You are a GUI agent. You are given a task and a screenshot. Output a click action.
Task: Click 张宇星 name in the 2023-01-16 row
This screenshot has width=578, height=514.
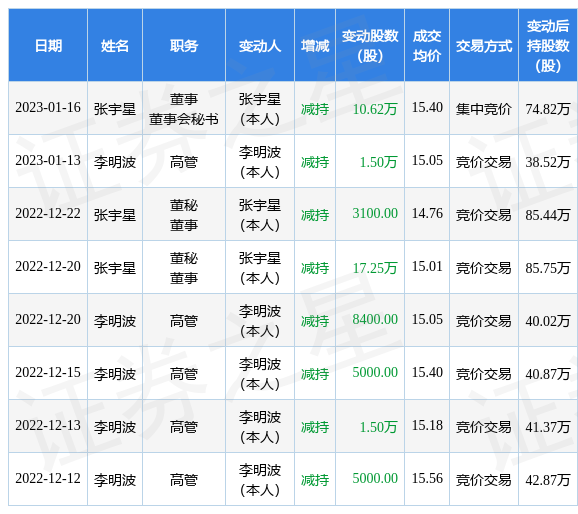(x=115, y=109)
